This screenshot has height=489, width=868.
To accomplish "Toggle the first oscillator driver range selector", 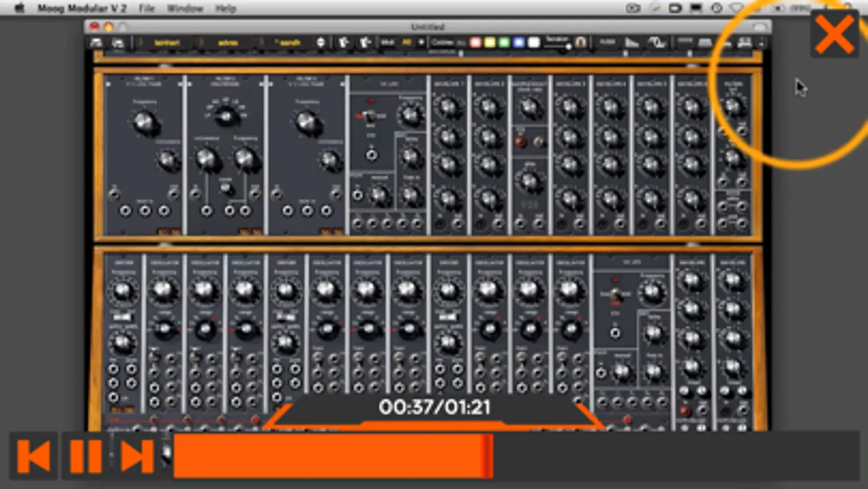I will [122, 316].
